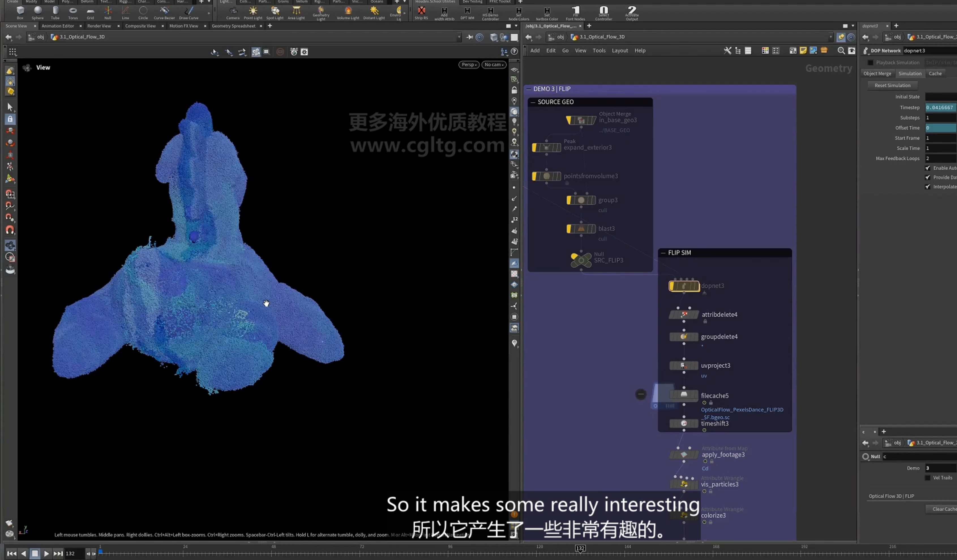
Task: Add a Spot Light from the shelf
Action: click(x=275, y=12)
